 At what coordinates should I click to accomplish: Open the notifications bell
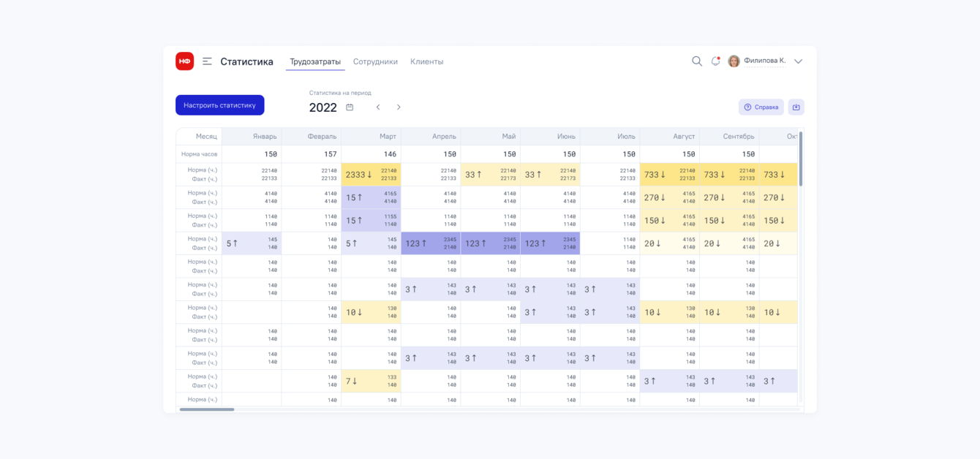pos(715,61)
